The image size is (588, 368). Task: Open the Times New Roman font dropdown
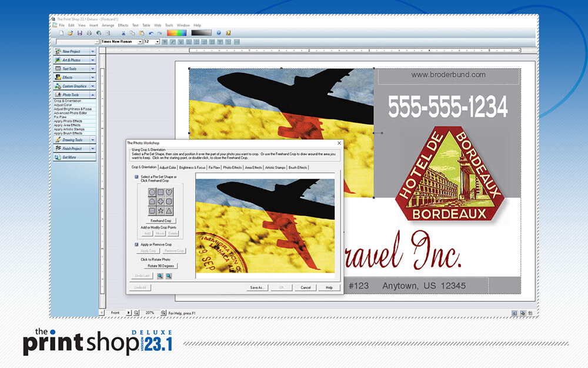click(141, 42)
